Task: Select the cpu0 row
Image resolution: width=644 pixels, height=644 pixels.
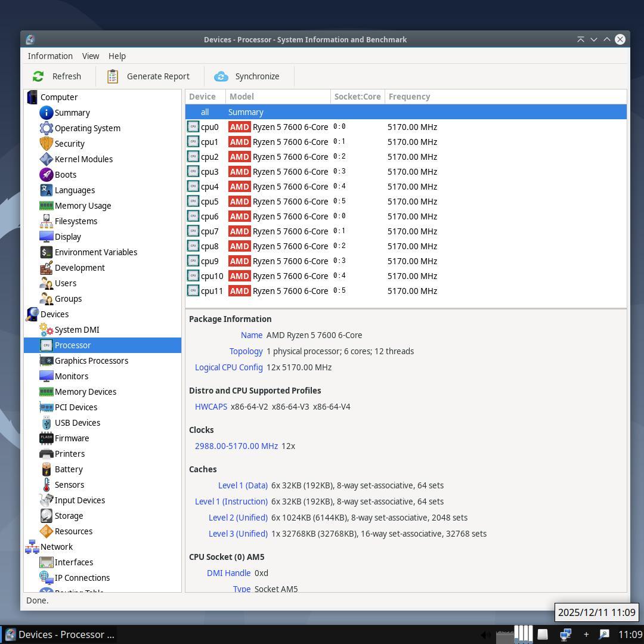Action: (406, 127)
